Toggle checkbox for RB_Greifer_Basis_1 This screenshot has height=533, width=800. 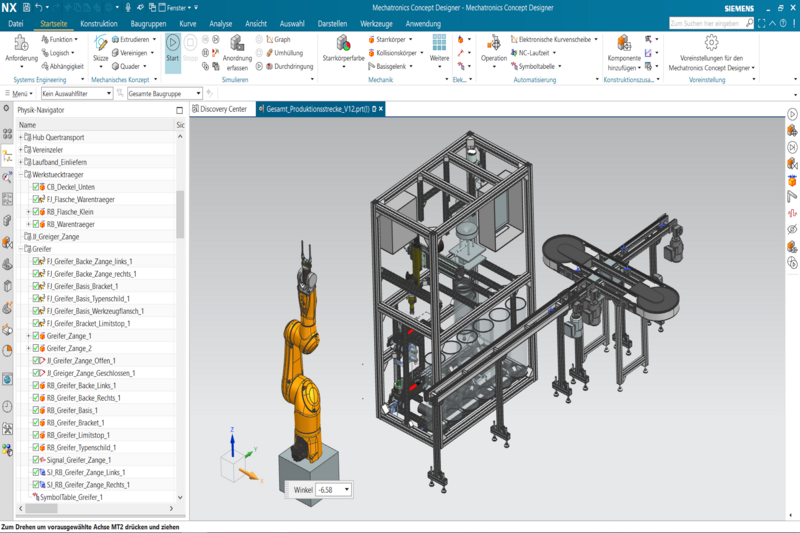[x=36, y=410]
